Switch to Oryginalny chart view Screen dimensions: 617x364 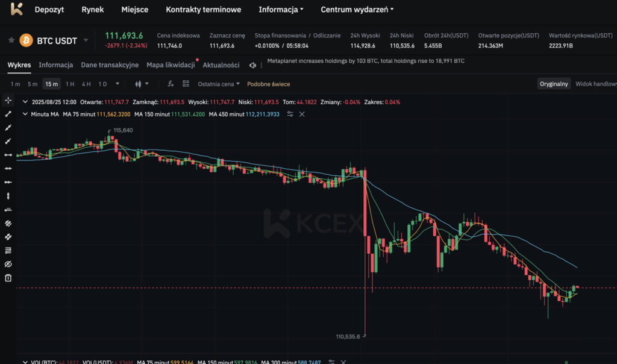(x=554, y=84)
